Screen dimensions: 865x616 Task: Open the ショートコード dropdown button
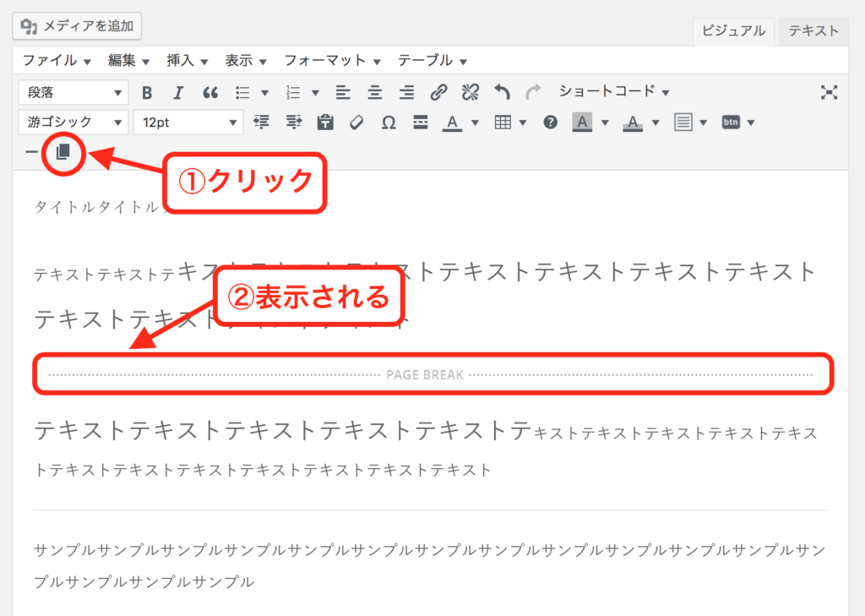point(614,91)
